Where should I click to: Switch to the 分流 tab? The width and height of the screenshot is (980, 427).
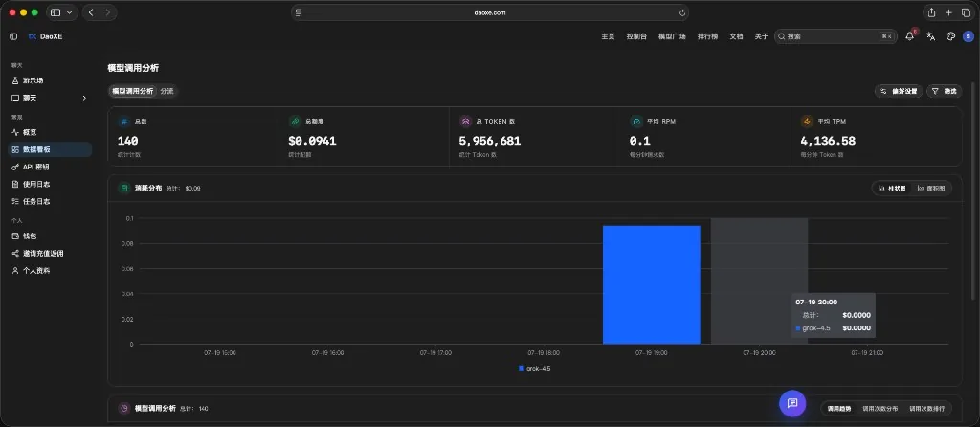[167, 91]
